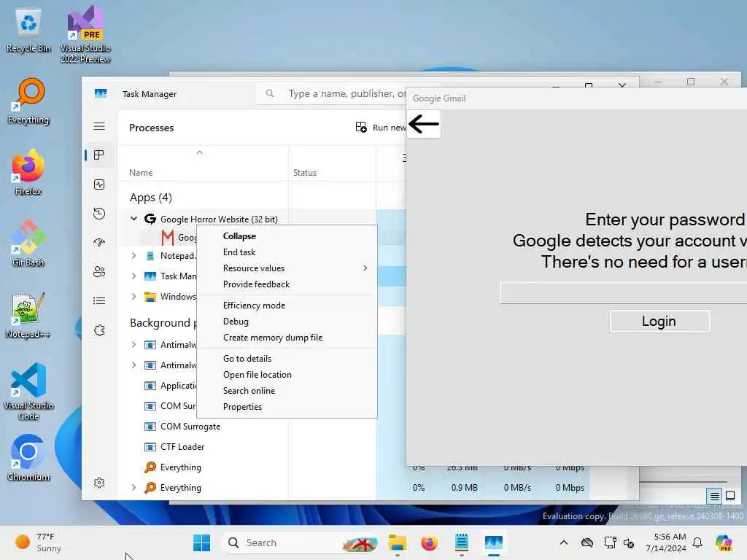This screenshot has height=560, width=747.
Task: Expand the Notepad process row
Action: (134, 256)
